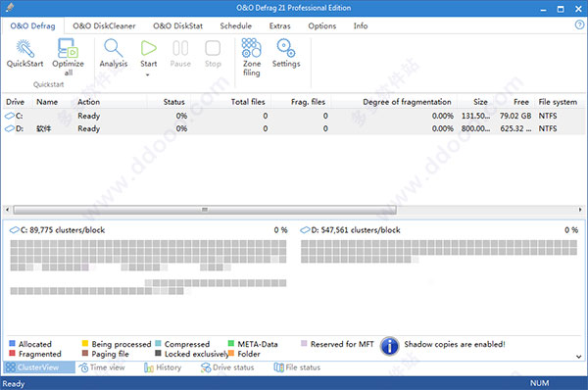The width and height of the screenshot is (588, 390).
Task: Open the Extras tab
Action: (279, 25)
